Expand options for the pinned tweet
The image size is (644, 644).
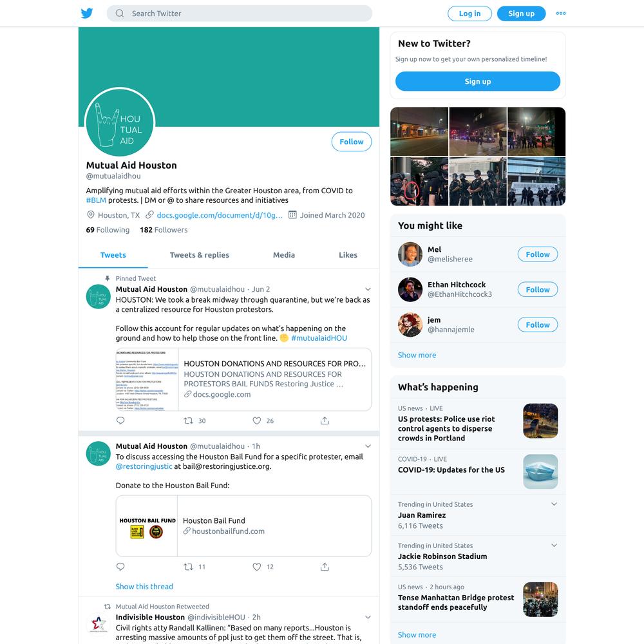click(368, 289)
